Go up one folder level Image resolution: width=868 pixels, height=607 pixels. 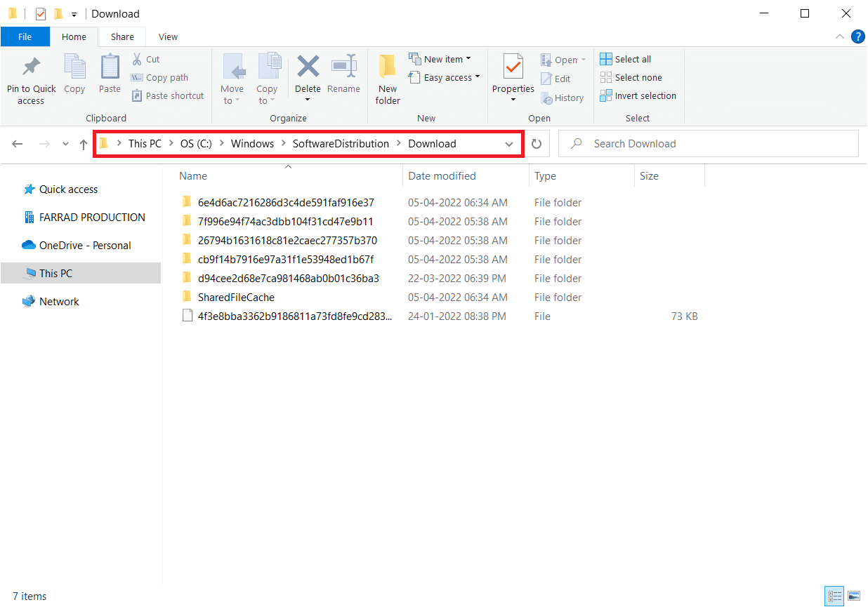coord(84,144)
